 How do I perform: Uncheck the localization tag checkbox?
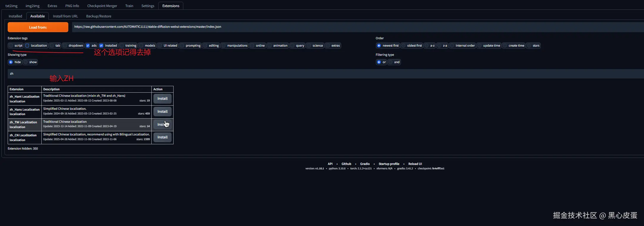pyautogui.click(x=27, y=45)
